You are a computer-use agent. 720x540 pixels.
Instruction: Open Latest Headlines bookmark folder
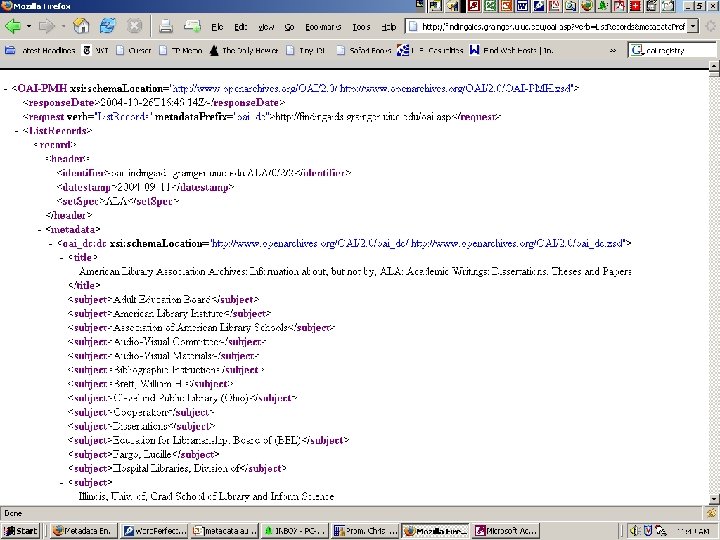click(x=40, y=51)
